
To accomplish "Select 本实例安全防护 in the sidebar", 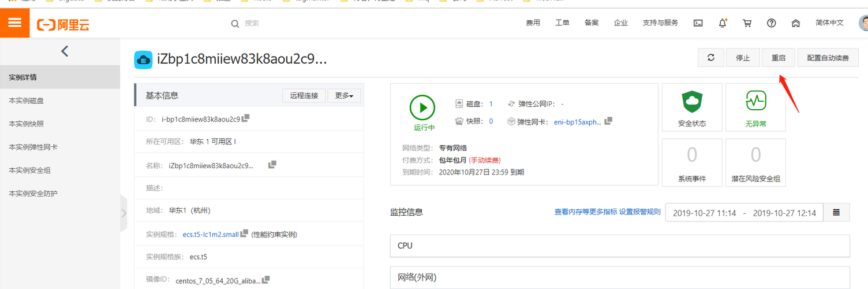I will tap(60, 193).
